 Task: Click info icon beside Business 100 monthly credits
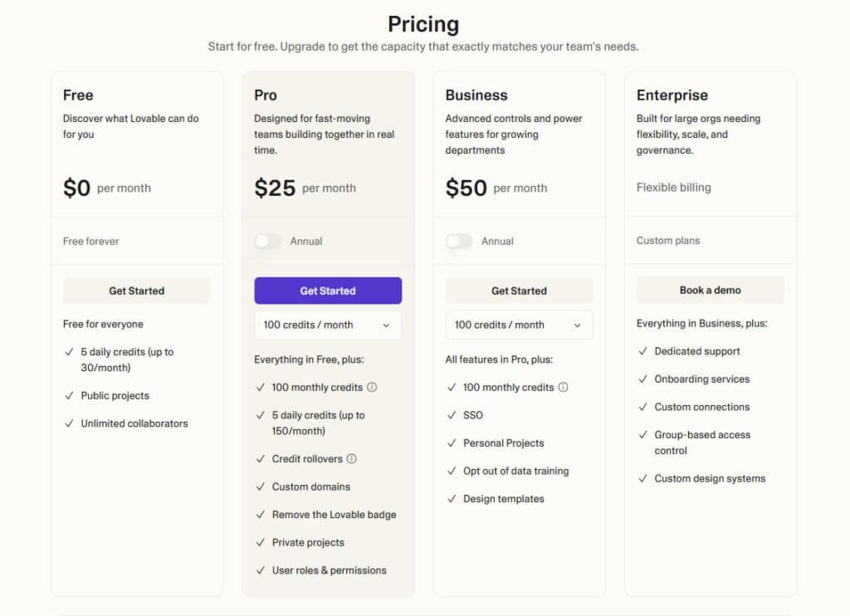564,387
